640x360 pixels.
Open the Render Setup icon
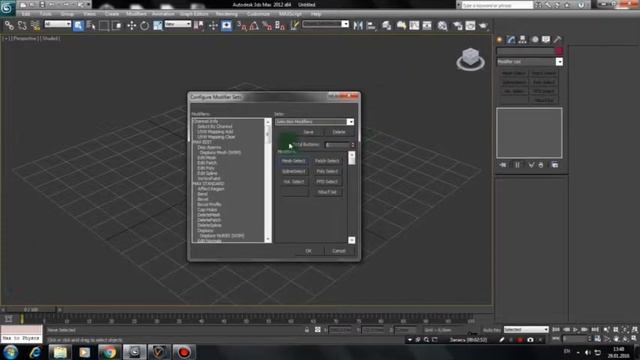coord(457,26)
